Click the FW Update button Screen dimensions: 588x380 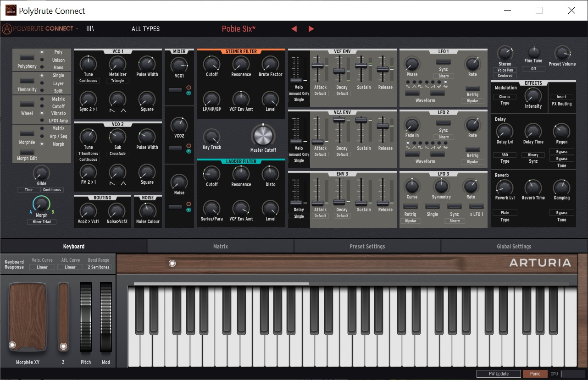(x=498, y=374)
